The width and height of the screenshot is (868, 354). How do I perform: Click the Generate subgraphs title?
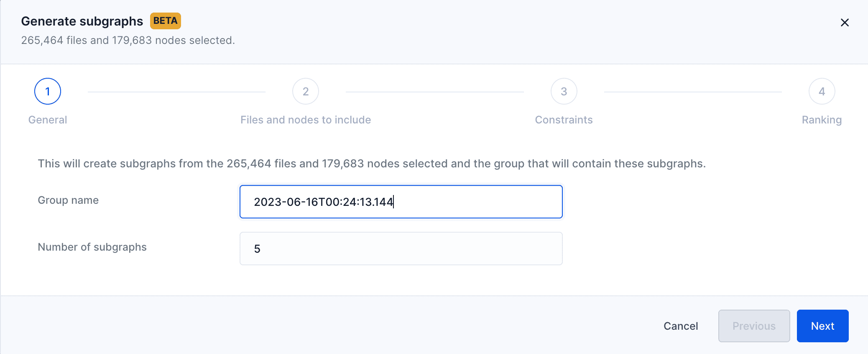point(82,21)
